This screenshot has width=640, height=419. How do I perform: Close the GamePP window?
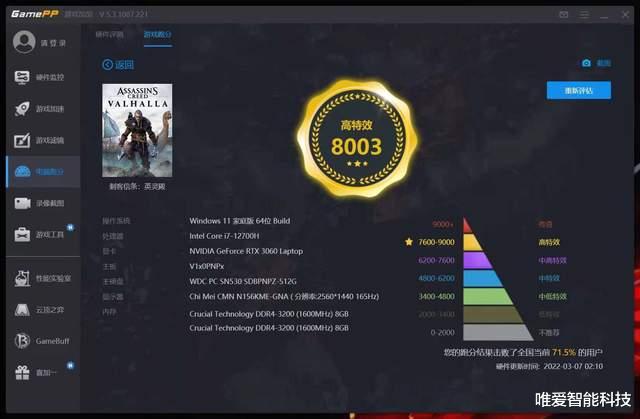click(625, 15)
